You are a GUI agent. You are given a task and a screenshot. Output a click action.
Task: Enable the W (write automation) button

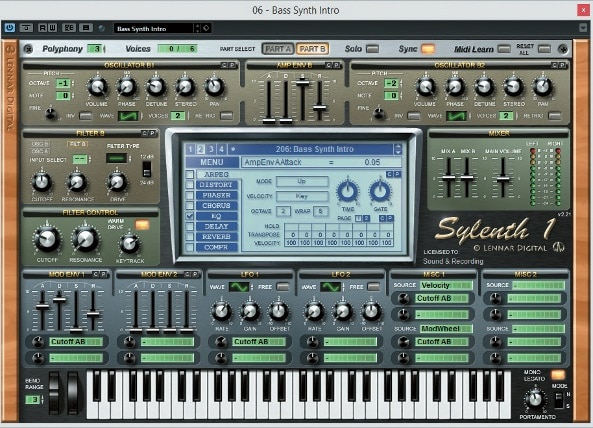click(52, 28)
